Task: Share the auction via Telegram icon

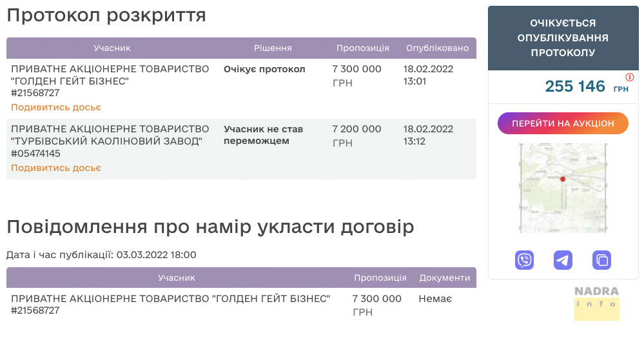Action: click(563, 260)
